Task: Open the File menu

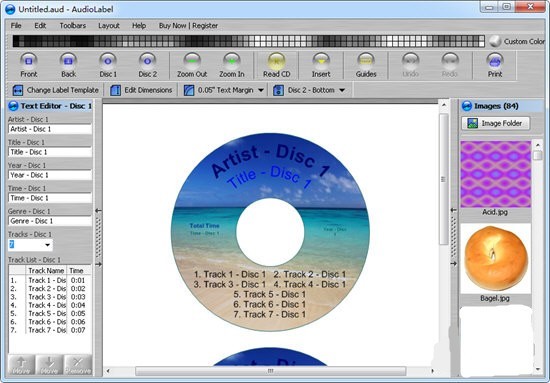Action: 16,26
